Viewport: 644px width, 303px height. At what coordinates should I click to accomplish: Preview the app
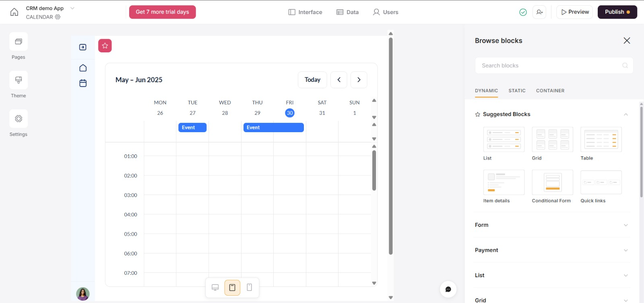pos(575,12)
